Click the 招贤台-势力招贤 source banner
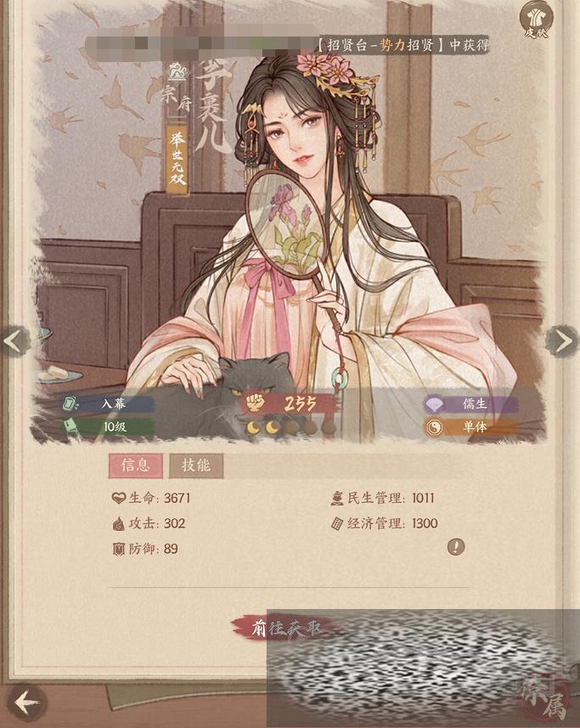 (x=403, y=46)
